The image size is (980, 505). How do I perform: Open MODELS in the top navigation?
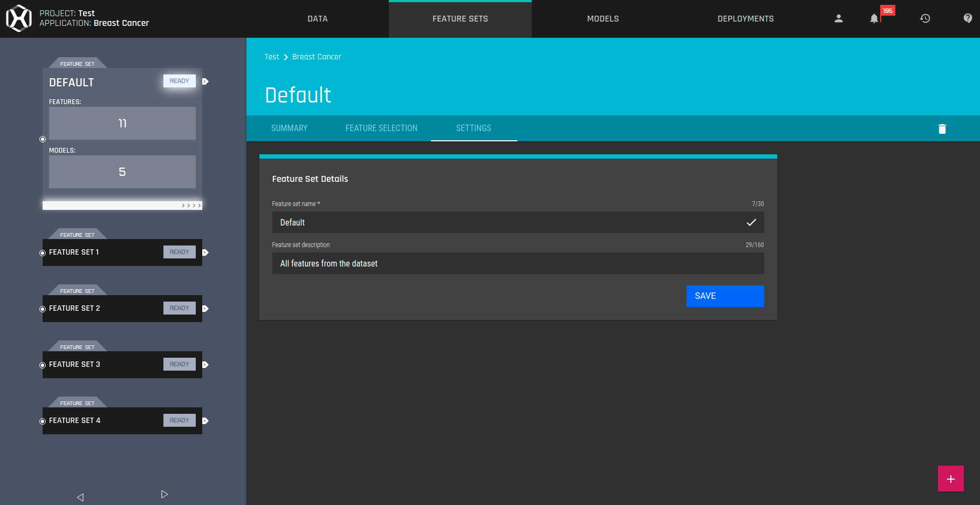pos(602,18)
